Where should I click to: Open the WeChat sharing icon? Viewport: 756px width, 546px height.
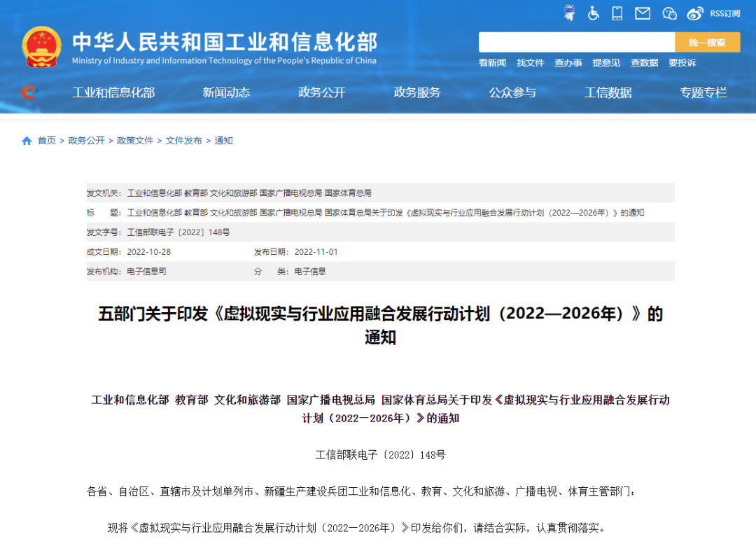click(668, 13)
